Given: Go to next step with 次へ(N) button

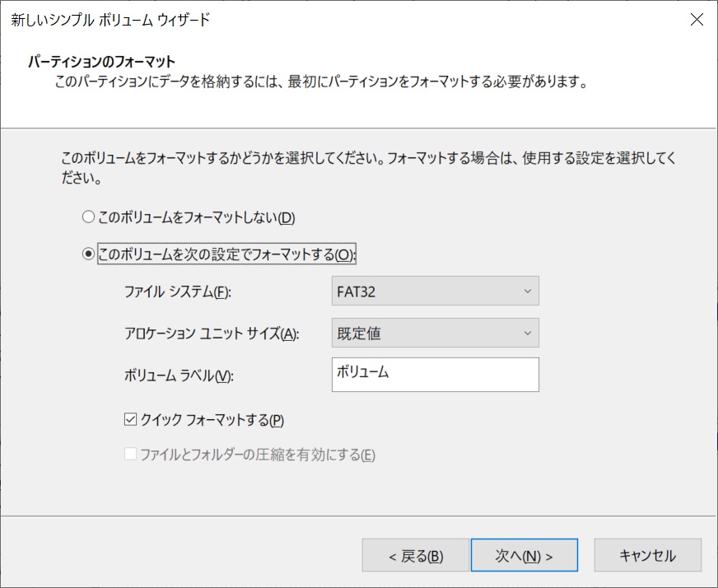Looking at the screenshot, I should pyautogui.click(x=525, y=555).
